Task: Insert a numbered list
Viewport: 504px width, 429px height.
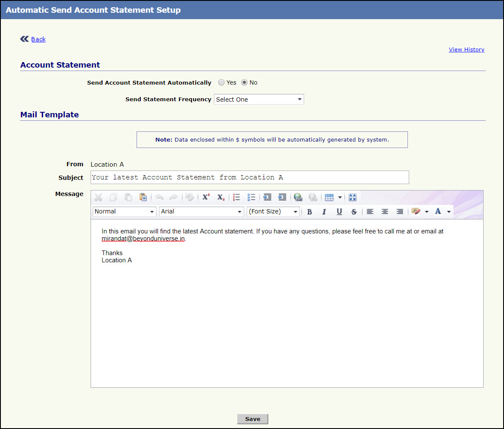Action: tap(236, 197)
